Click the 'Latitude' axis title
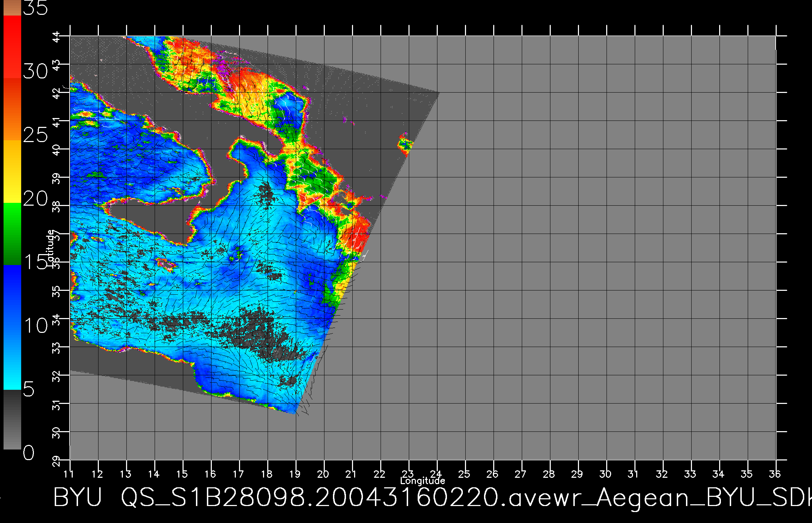812x523 pixels. (x=51, y=248)
